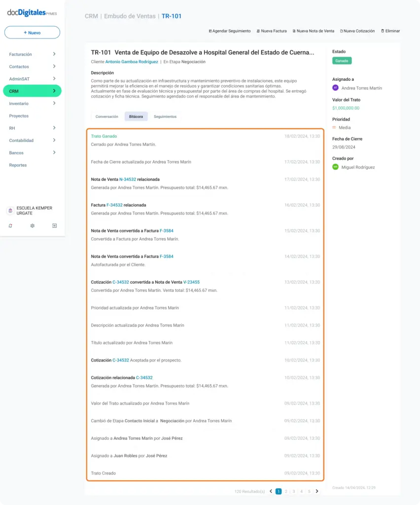The width and height of the screenshot is (420, 505).
Task: Open client Antonio Gamboa Rodríguez link
Action: [x=132, y=62]
